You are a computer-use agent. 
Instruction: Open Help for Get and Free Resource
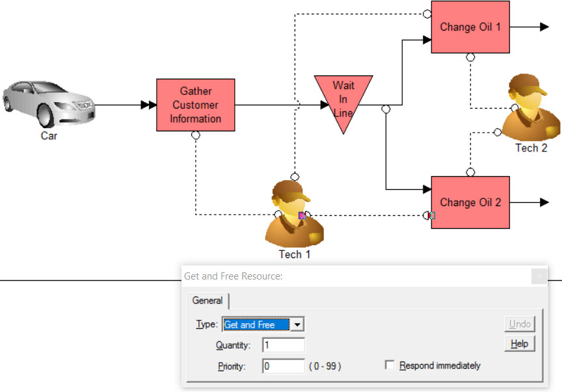[520, 344]
